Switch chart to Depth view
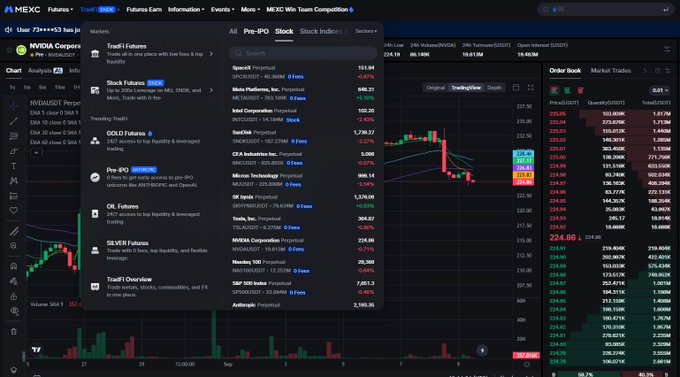Screen dimensions: 680x377 click(494, 88)
